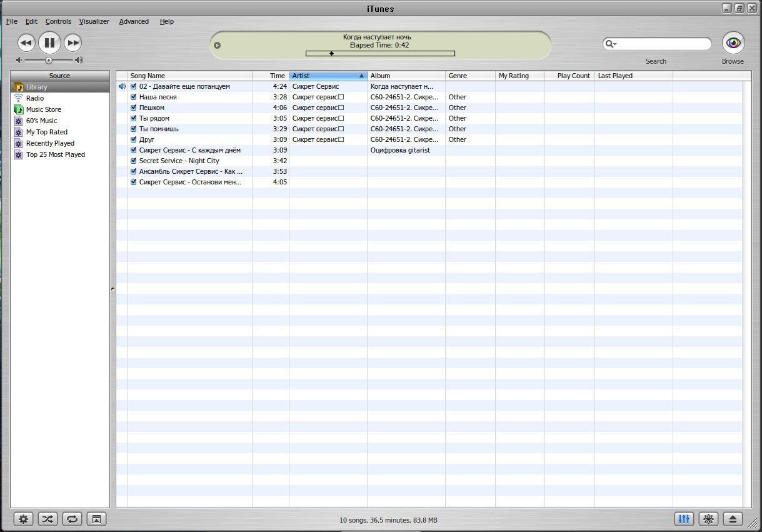Show or hide artwork panel button

coord(97,519)
